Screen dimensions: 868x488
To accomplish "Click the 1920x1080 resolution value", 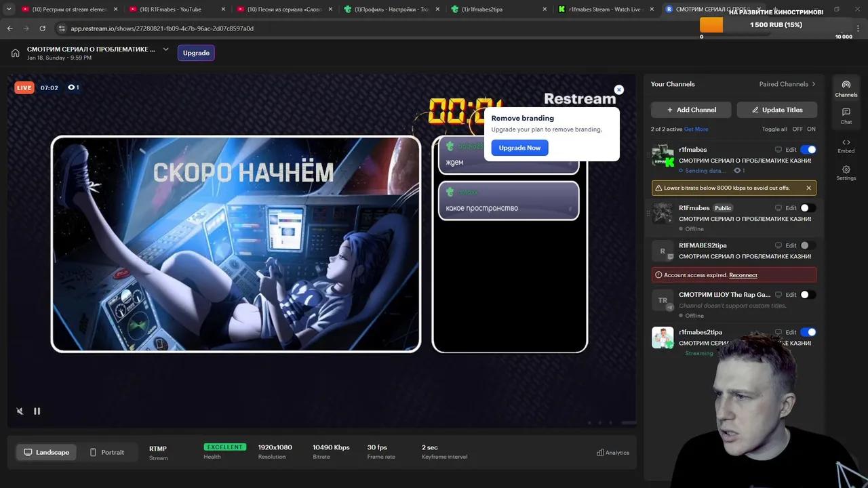I will click(x=275, y=447).
